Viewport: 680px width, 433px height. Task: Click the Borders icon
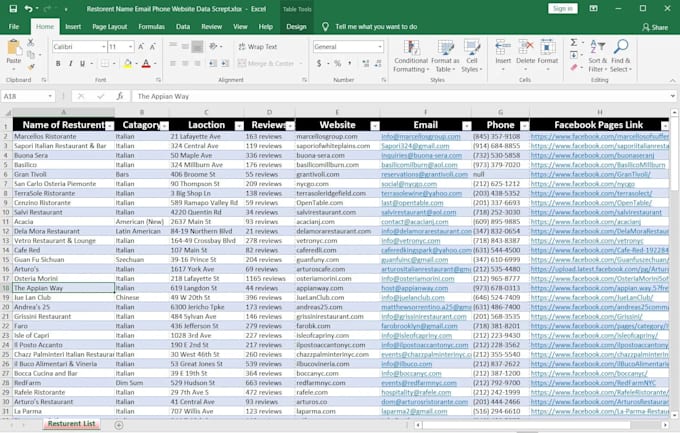pyautogui.click(x=105, y=63)
